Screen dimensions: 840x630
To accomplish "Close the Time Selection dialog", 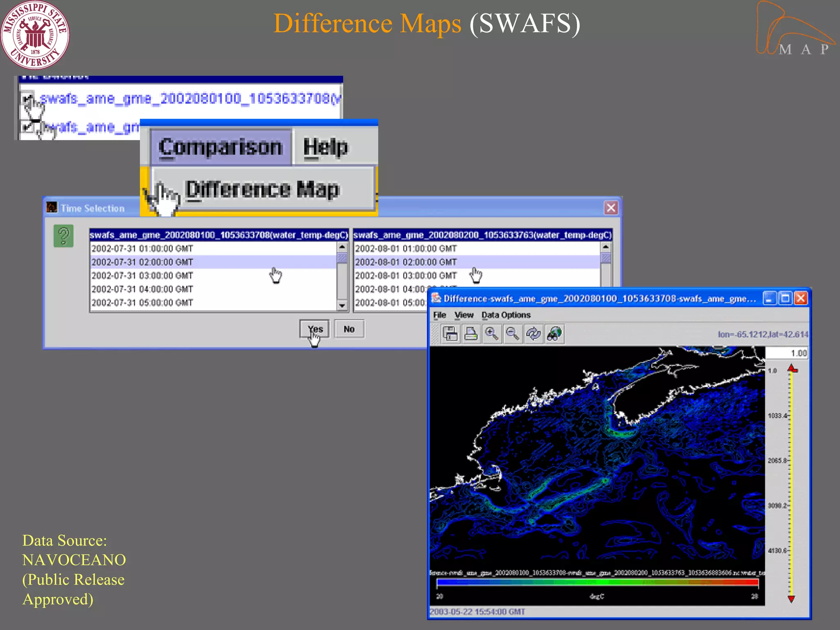I will pyautogui.click(x=611, y=208).
